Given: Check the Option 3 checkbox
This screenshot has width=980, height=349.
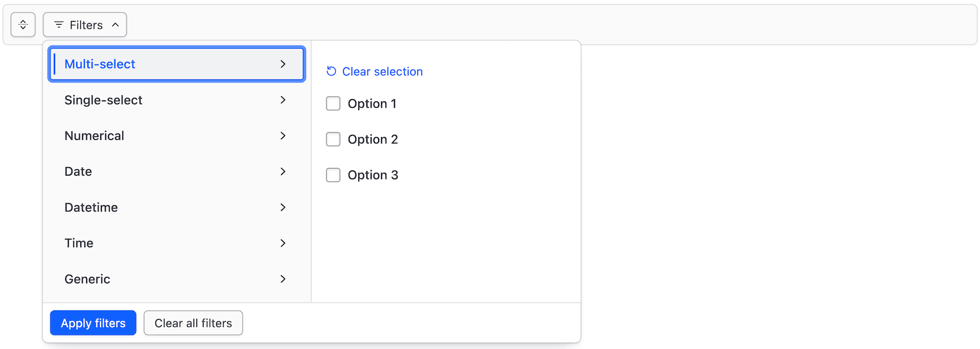Looking at the screenshot, I should (x=333, y=174).
